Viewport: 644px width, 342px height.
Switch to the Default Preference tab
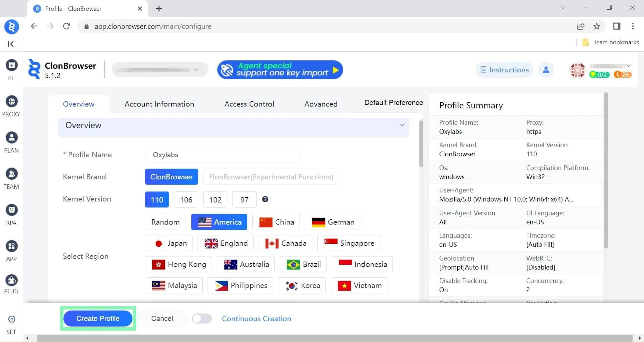click(393, 102)
